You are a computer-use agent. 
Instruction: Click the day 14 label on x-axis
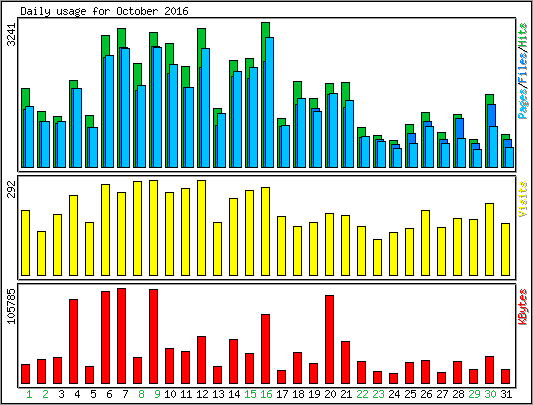[234, 394]
